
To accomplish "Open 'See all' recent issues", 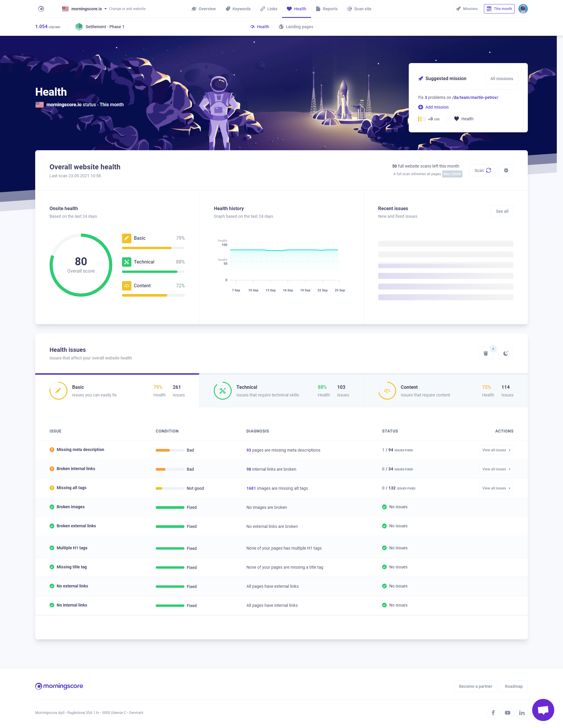I will (502, 211).
